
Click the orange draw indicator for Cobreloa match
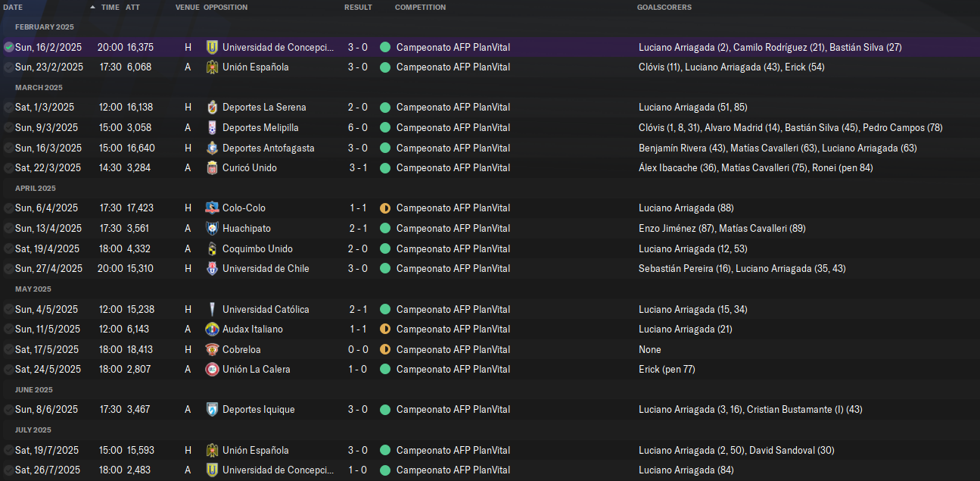point(385,349)
